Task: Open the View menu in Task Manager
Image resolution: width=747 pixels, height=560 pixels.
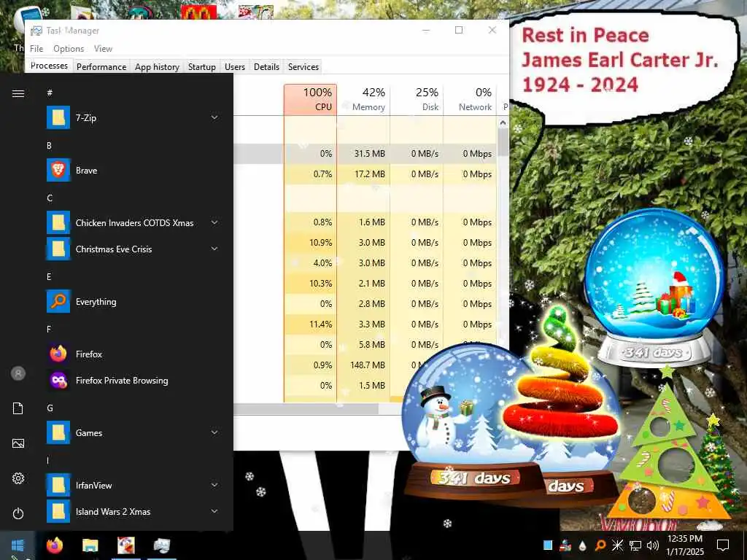Action: [103, 49]
